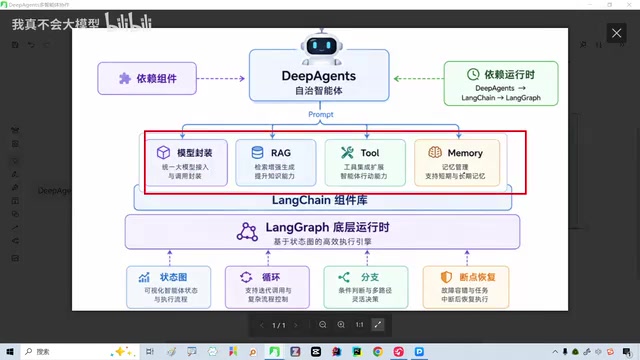Reset the preview to 1:1 scale
This screenshot has width=640, height=360.
(359, 325)
